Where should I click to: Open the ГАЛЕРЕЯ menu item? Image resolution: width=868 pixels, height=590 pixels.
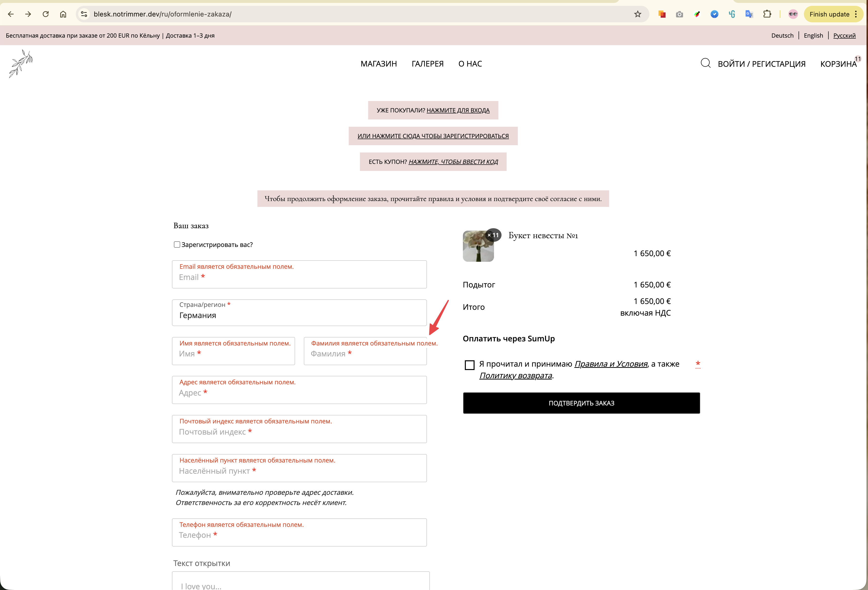click(x=427, y=64)
